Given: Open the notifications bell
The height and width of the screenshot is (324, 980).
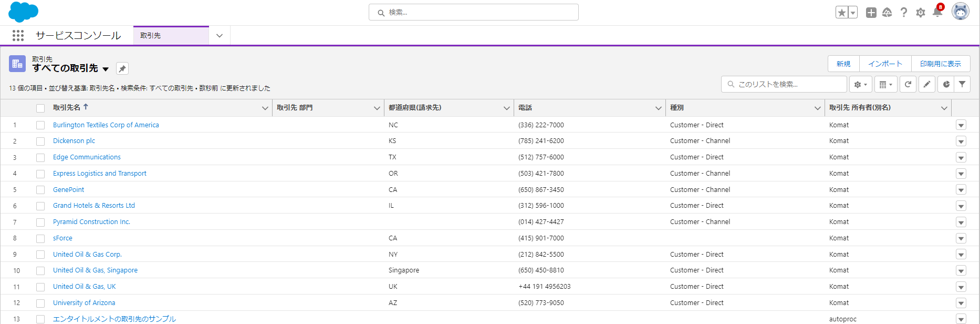Looking at the screenshot, I should click(x=937, y=12).
